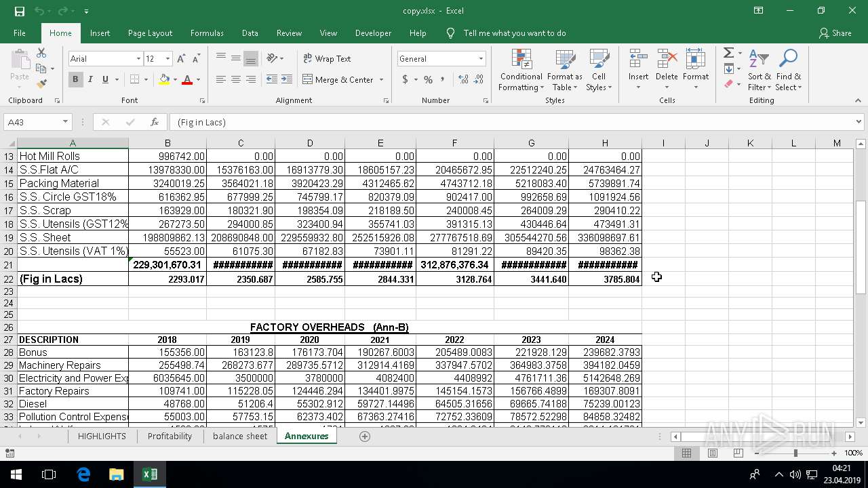Click the Clear eraser icon
Screen dimensions: 868x488
728,84
